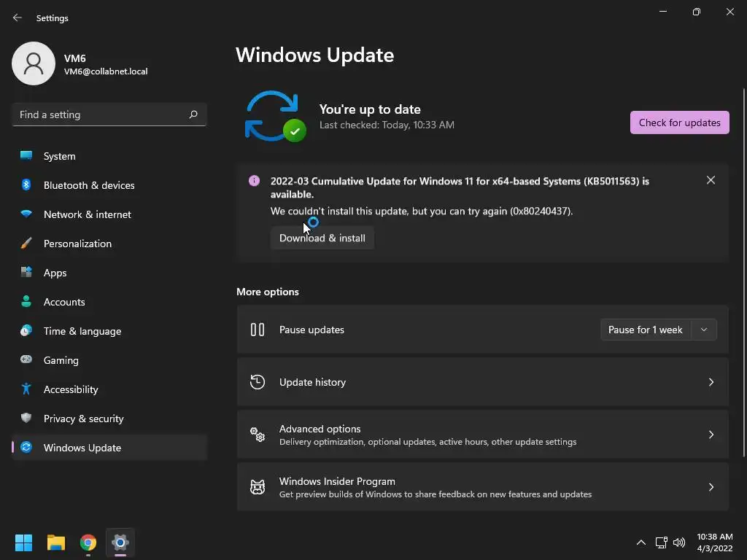
Task: Click the Windows Update sync status icon
Action: (x=274, y=116)
